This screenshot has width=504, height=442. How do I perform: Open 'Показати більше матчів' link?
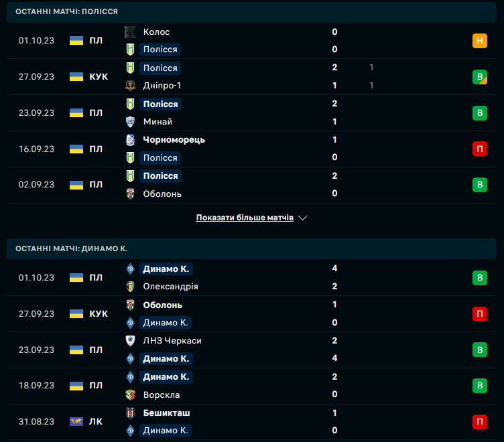pyautogui.click(x=245, y=218)
